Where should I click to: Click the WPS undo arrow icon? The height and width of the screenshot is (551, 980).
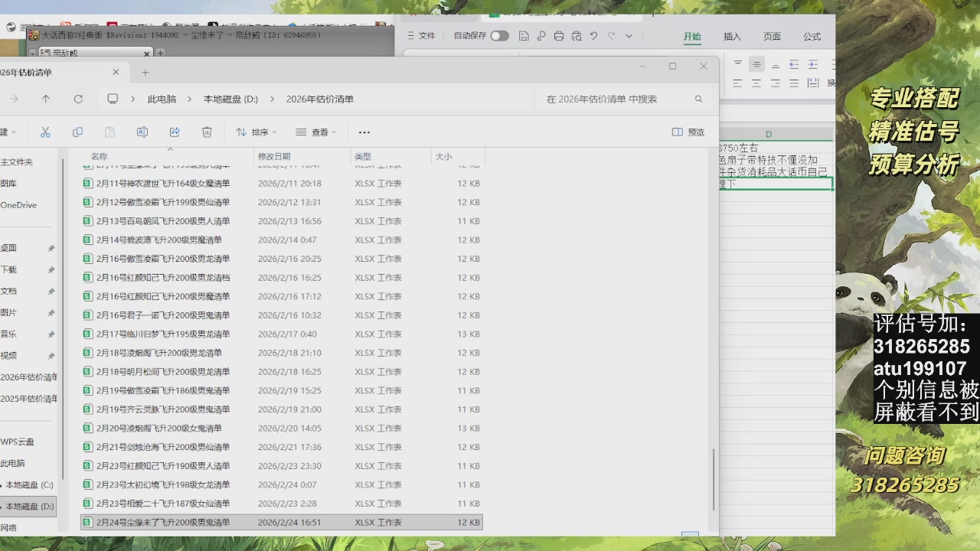pyautogui.click(x=593, y=36)
